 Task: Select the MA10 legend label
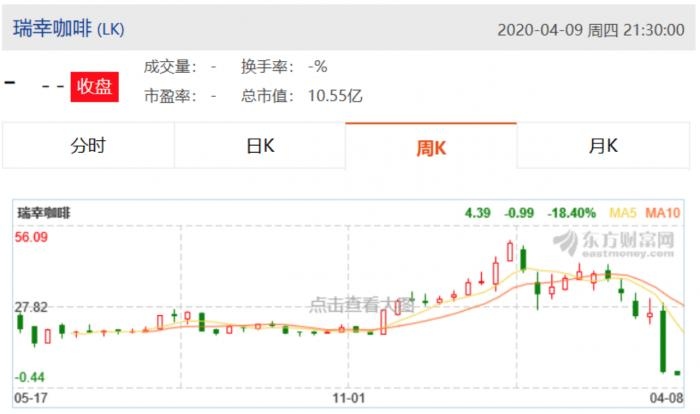click(662, 213)
